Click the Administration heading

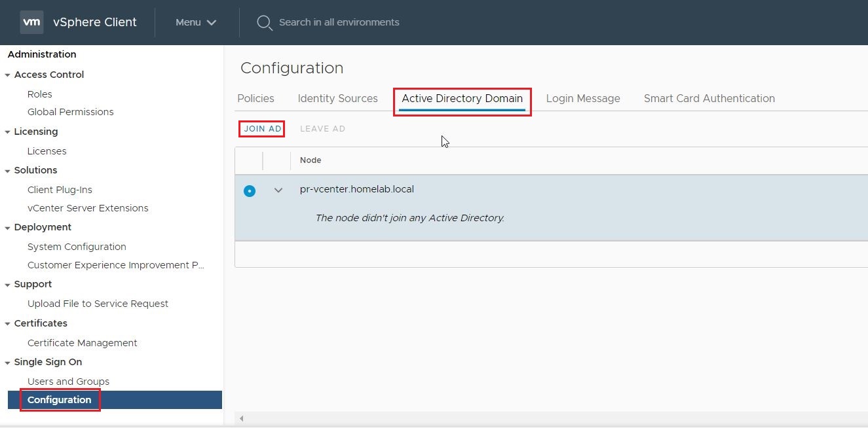point(42,54)
